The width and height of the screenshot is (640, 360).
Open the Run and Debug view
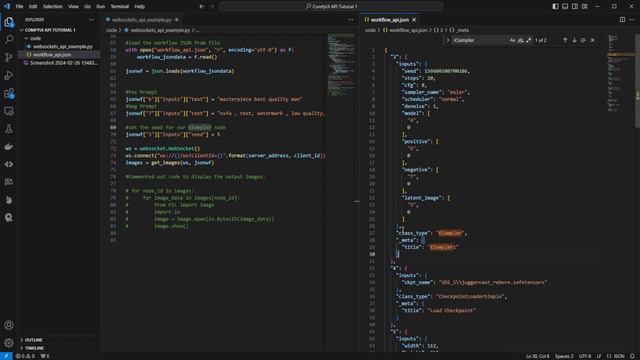point(9,75)
